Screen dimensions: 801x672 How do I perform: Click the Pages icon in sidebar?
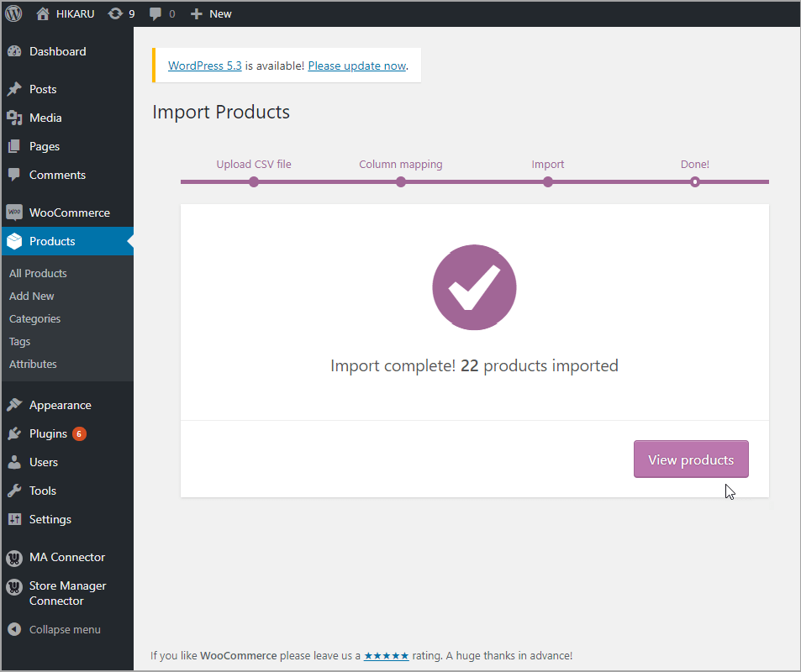point(14,146)
